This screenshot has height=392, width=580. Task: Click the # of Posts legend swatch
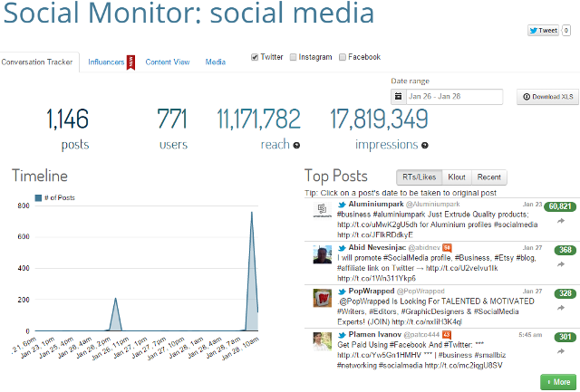[38, 197]
